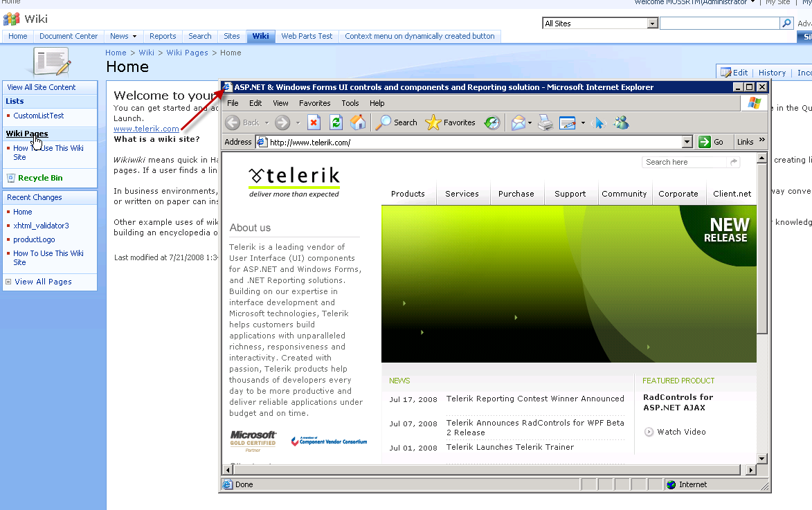
Task: Click the Messenger people icon in IE toolbar
Action: pos(622,122)
